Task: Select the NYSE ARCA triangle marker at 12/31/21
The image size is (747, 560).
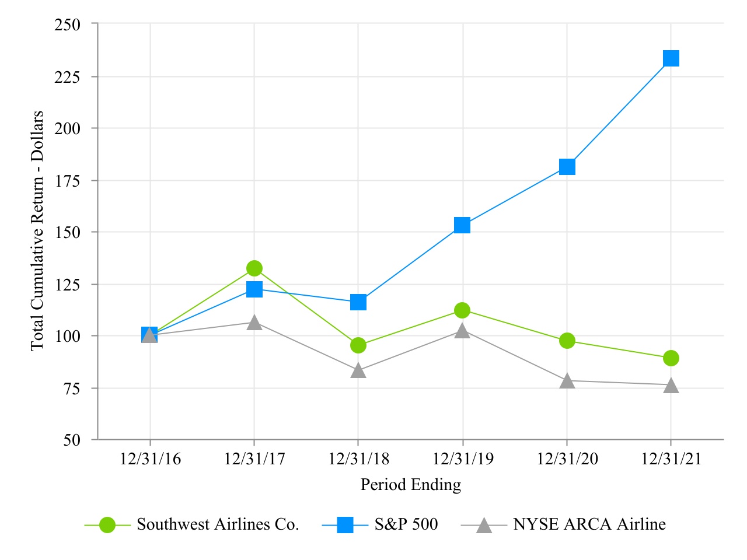Action: [671, 386]
